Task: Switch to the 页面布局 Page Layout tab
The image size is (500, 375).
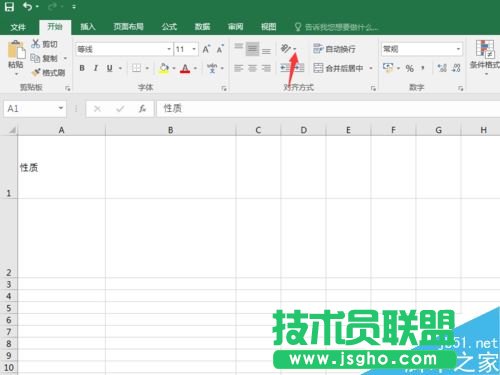Action: coord(128,27)
